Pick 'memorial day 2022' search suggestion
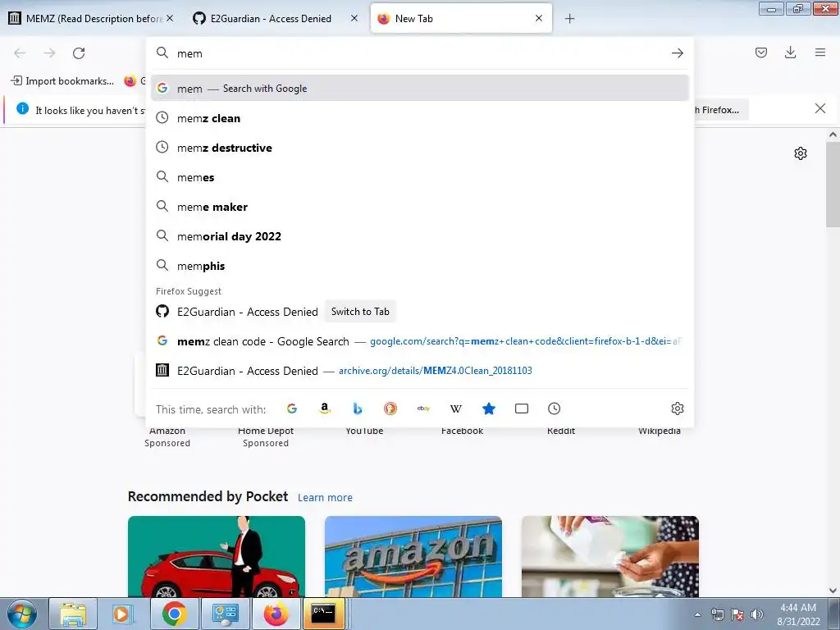The height and width of the screenshot is (630, 840). click(x=419, y=236)
